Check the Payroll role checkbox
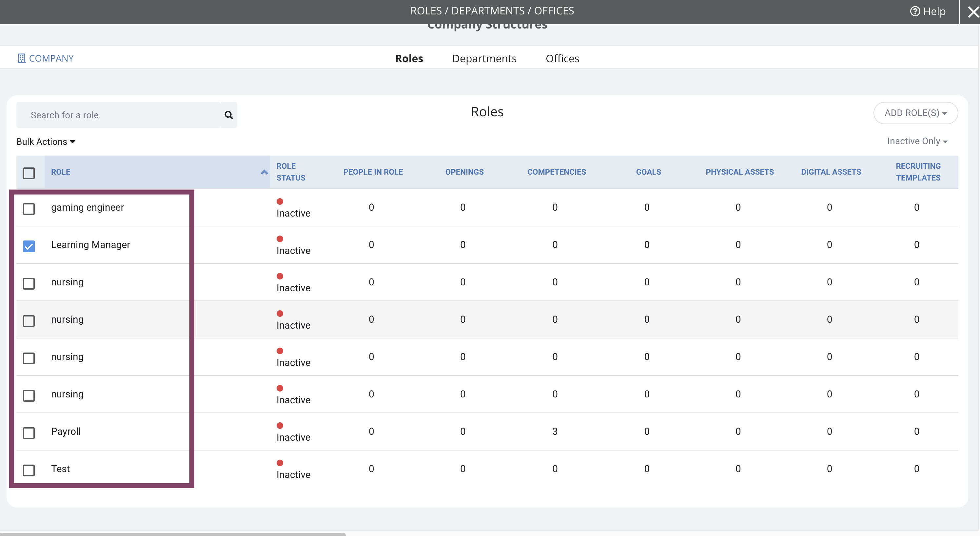The height and width of the screenshot is (536, 980). click(29, 433)
